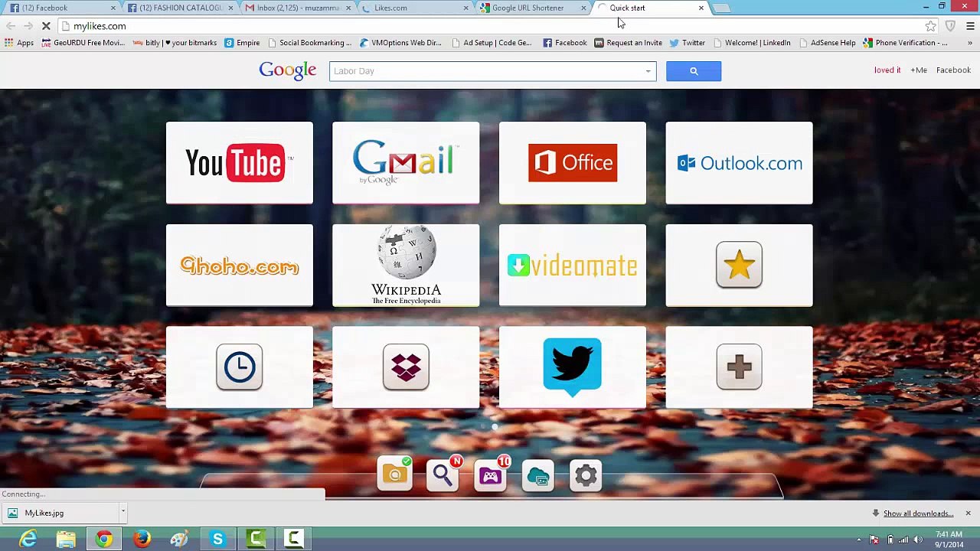Viewport: 980px width, 551px height.
Task: Open the clock history tile
Action: click(239, 367)
